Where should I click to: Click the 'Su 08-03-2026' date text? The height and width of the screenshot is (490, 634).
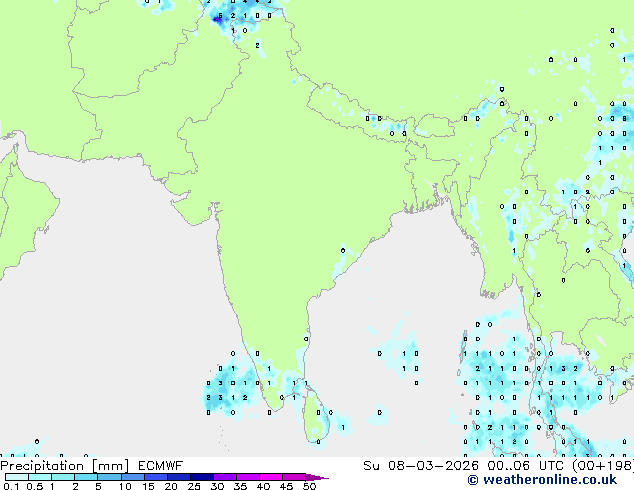click(421, 466)
